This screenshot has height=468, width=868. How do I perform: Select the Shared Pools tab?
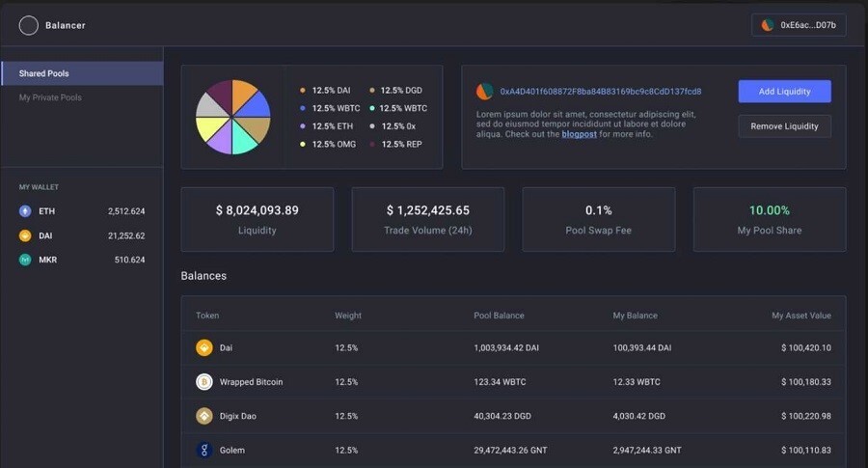tap(82, 73)
